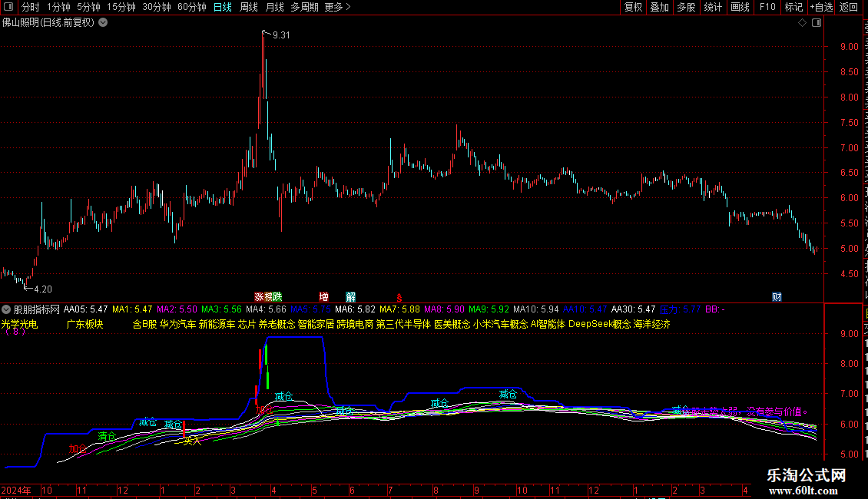Open the 统计 statistics tool

point(713,7)
